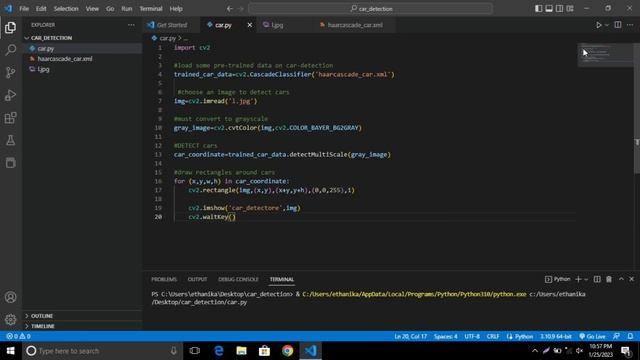This screenshot has width=640, height=360.
Task: Click Ln 20, Col 17 status entry
Action: click(410, 336)
